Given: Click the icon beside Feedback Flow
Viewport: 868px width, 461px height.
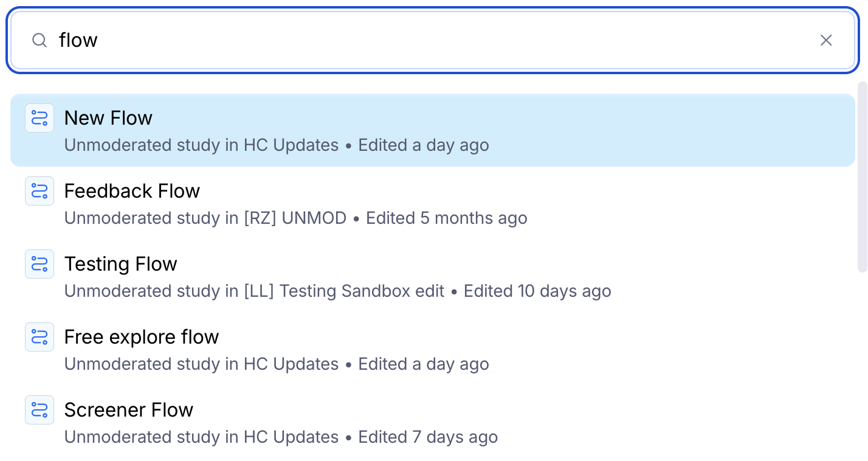Looking at the screenshot, I should (40, 191).
